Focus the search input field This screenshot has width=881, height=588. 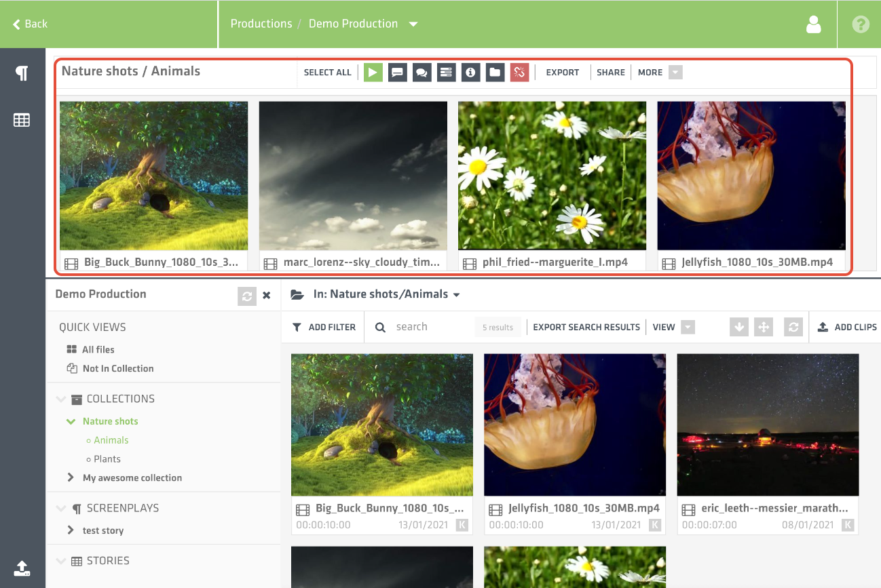[432, 327]
